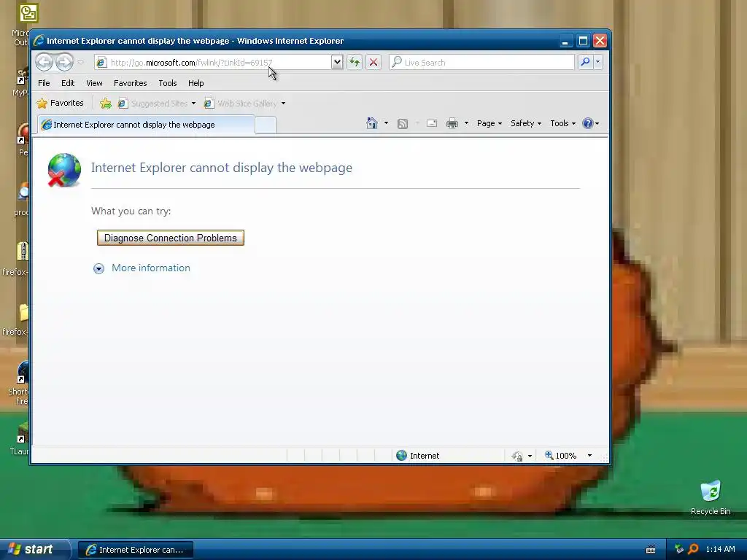Open the File menu

[x=44, y=83]
